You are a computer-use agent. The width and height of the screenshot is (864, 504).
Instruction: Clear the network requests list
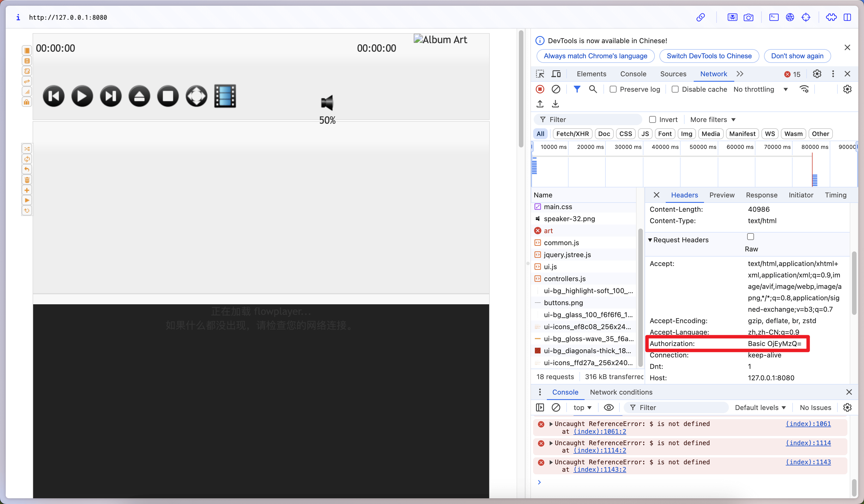pos(556,89)
